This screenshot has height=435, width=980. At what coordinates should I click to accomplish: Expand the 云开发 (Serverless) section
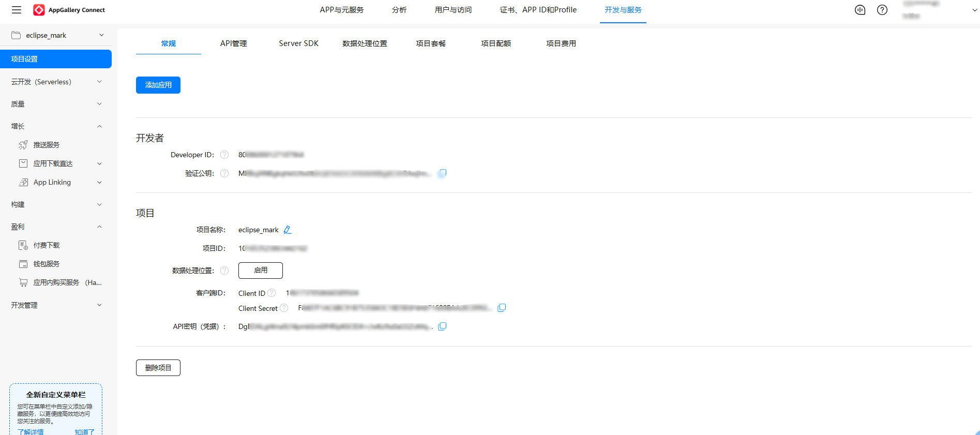click(99, 82)
